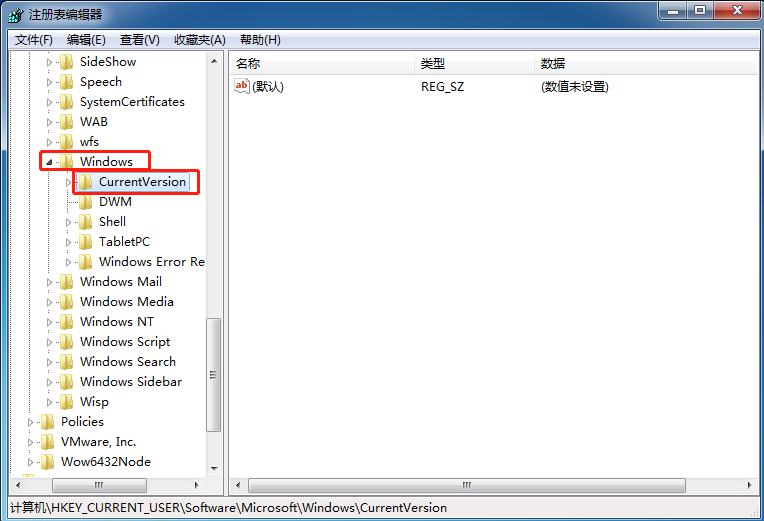Collapse the Windows key node
Screen dimensions: 764x521
[x=49, y=162]
